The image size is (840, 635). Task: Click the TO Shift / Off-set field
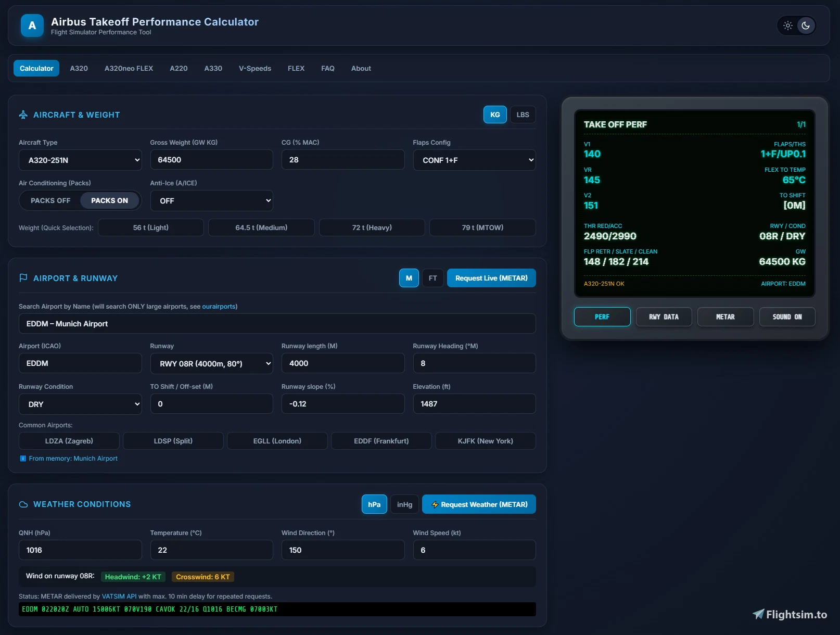click(211, 404)
